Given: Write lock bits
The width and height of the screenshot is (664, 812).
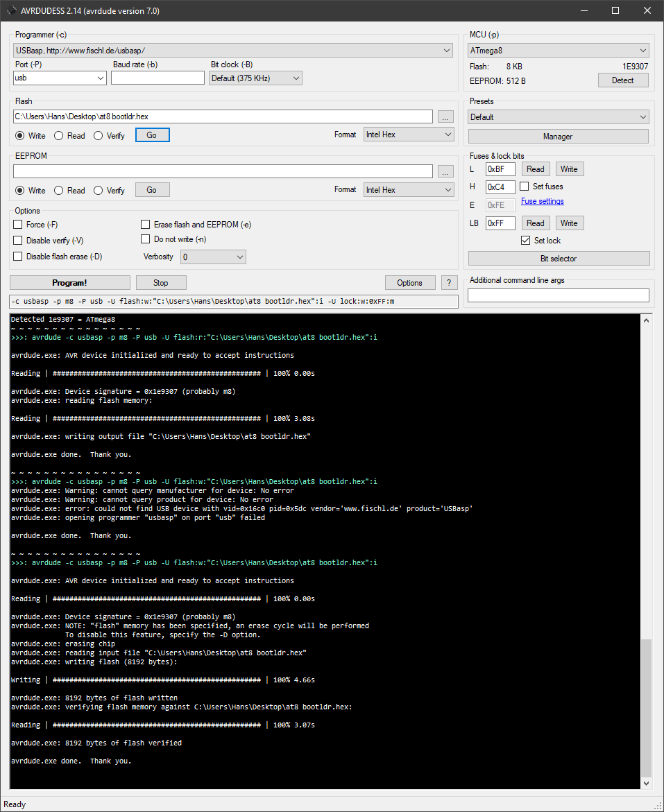Looking at the screenshot, I should (569, 223).
